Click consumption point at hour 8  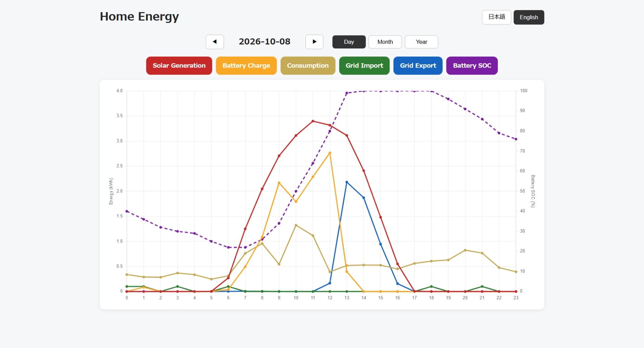point(262,244)
